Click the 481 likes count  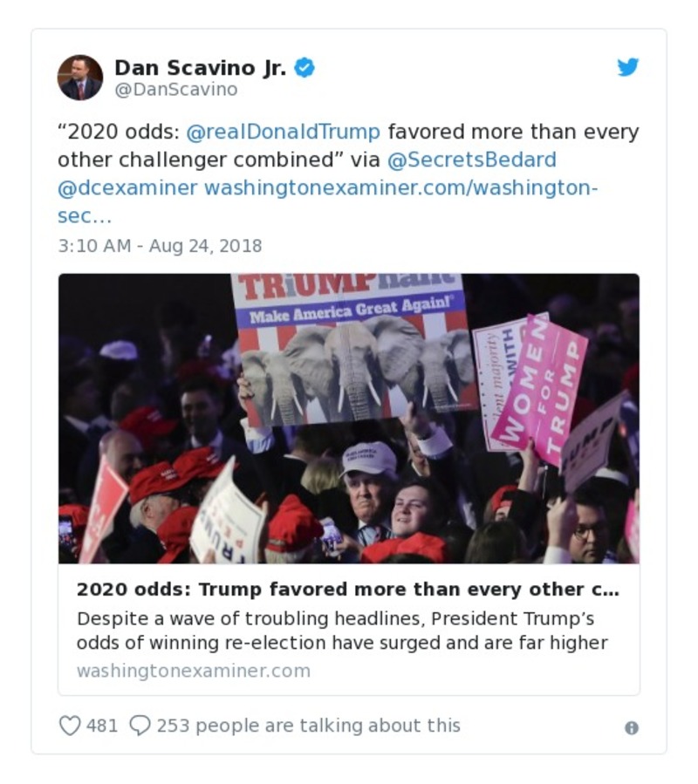(102, 726)
